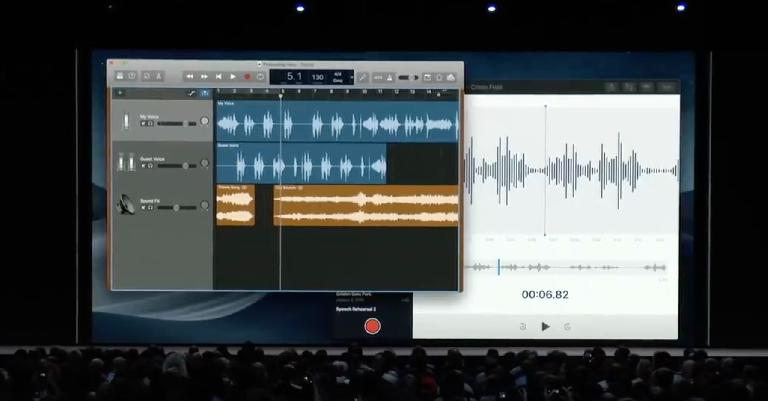The width and height of the screenshot is (768, 401).
Task: Fast forward the GarageBand project
Action: [204, 77]
